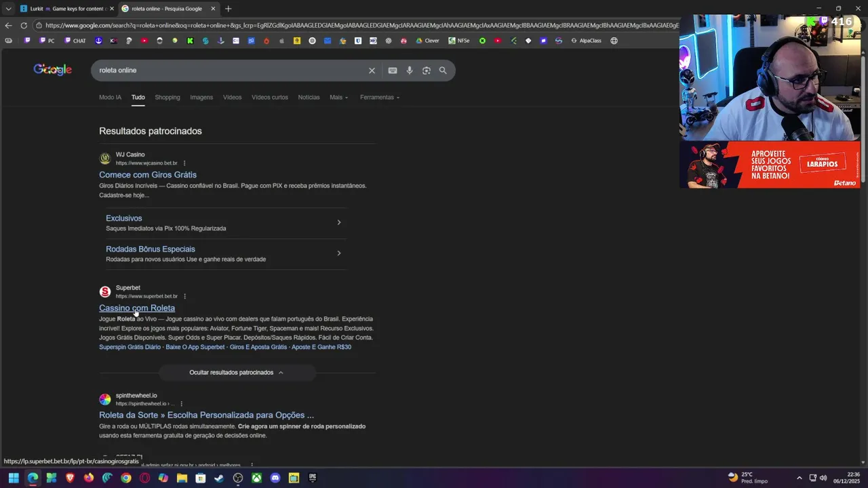
Task: Collapse with Ocultar resultados patrocinados
Action: [x=237, y=372]
